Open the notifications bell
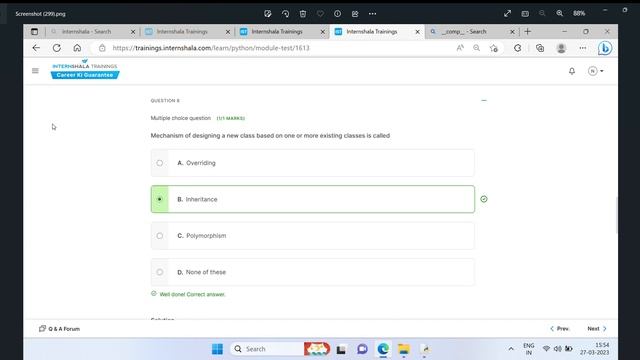 tap(572, 71)
